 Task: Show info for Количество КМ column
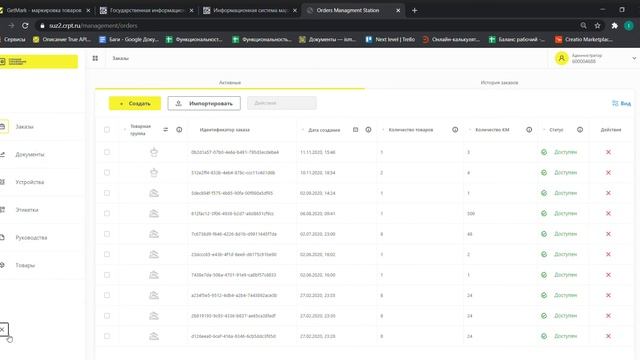pyautogui.click(x=529, y=130)
